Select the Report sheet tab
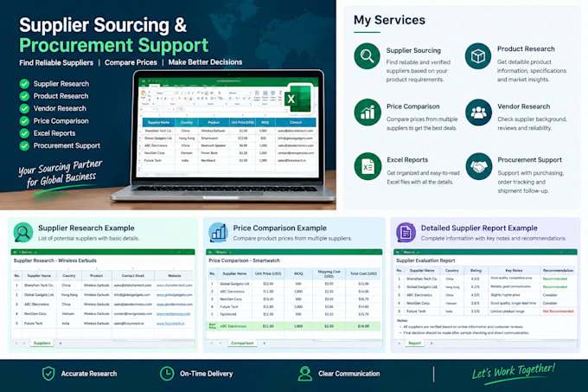 coord(414,343)
